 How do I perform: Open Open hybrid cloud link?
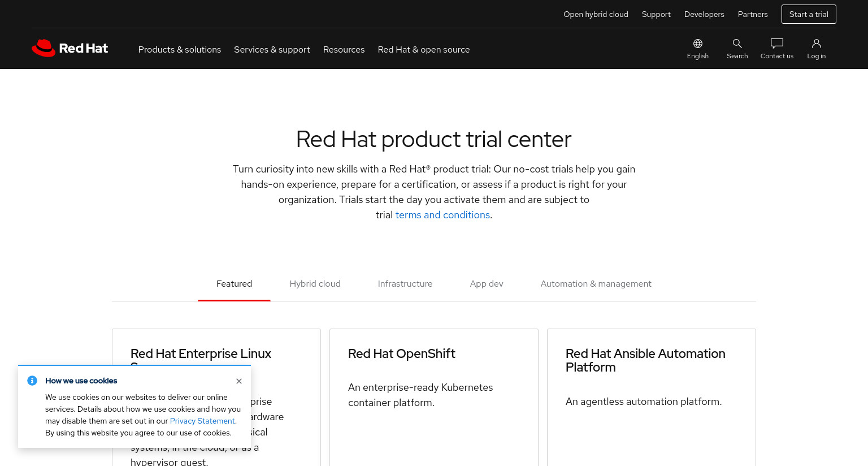[x=596, y=14]
